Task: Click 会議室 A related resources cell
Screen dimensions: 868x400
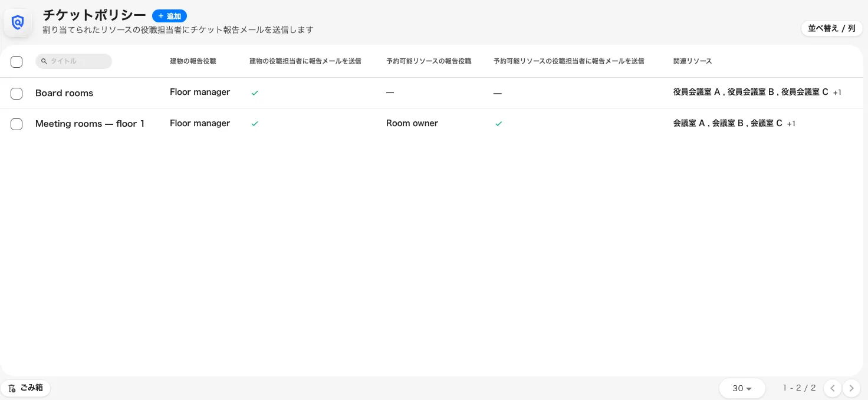Action: coord(689,123)
